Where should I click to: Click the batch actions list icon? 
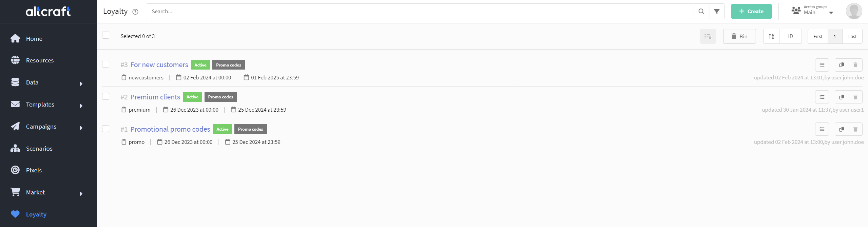pyautogui.click(x=708, y=36)
